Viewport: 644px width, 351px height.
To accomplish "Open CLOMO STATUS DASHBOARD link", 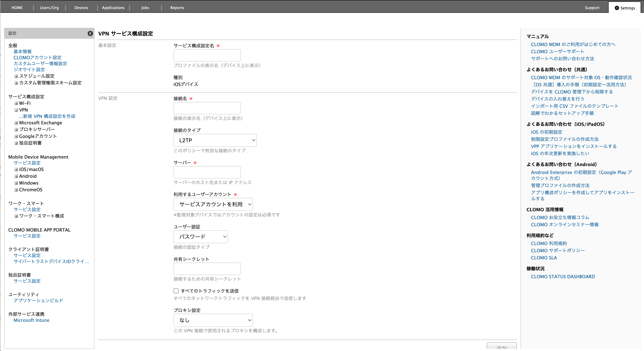I will [x=563, y=277].
